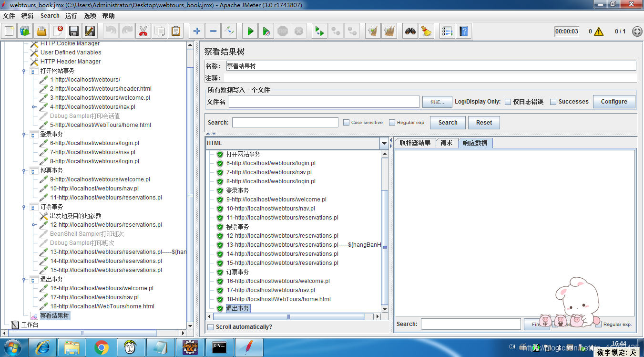Open Chrome from the taskbar

point(102,347)
